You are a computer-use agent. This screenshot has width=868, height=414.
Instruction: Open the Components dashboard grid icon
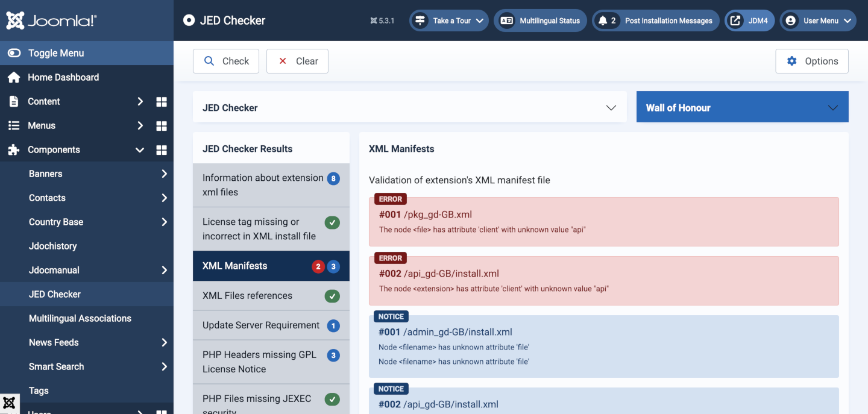coord(162,149)
